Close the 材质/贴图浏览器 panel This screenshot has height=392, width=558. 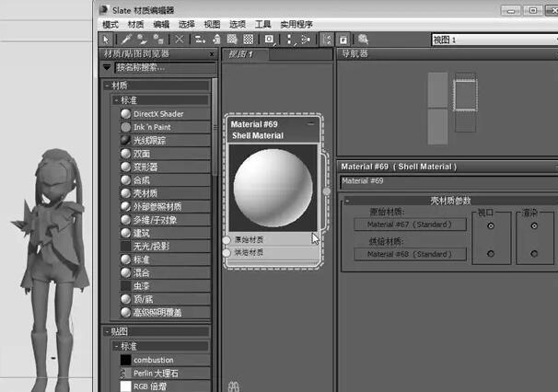(212, 54)
